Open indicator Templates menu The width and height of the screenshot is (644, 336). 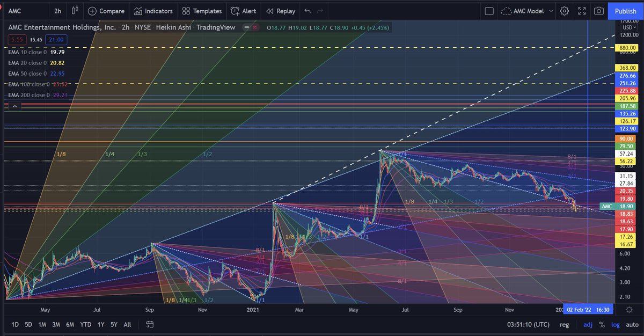click(x=202, y=11)
